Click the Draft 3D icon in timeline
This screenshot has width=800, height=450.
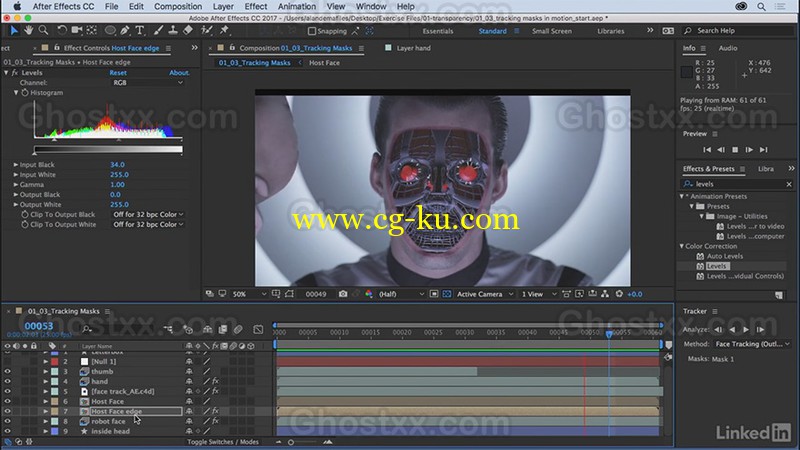pos(188,330)
